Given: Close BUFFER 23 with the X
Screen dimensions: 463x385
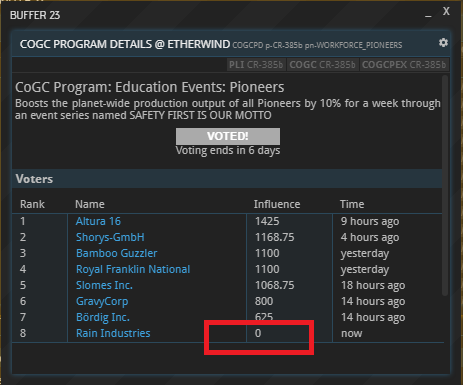Looking at the screenshot, I should [446, 11].
